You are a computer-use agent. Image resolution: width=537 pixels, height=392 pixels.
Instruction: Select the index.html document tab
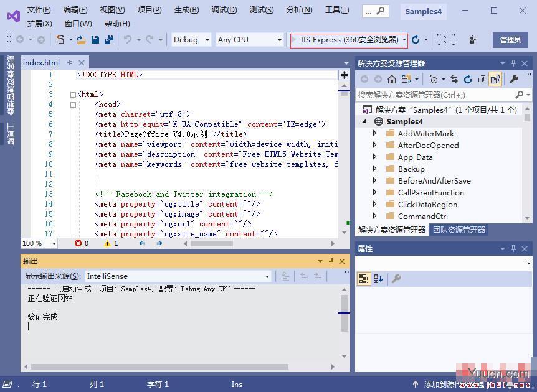pyautogui.click(x=41, y=63)
